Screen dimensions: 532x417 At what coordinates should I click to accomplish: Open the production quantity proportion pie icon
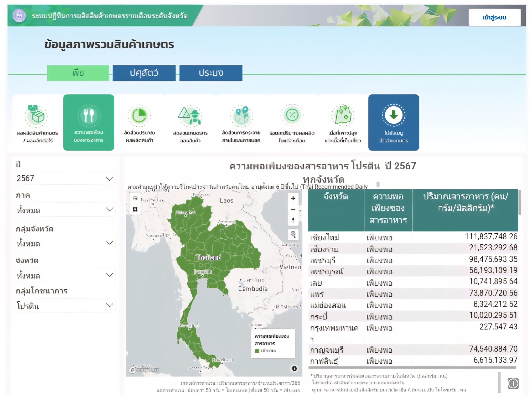(139, 116)
